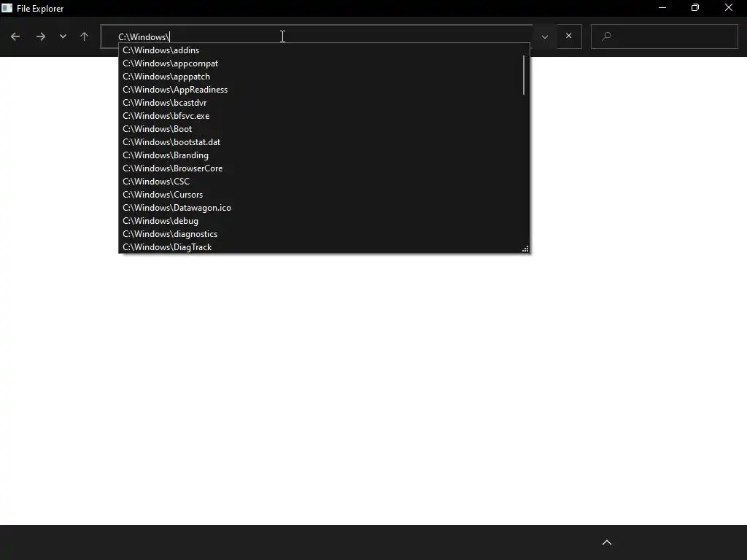Select suggestion C:\Windows\addins
The width and height of the screenshot is (747, 560).
pyautogui.click(x=324, y=50)
